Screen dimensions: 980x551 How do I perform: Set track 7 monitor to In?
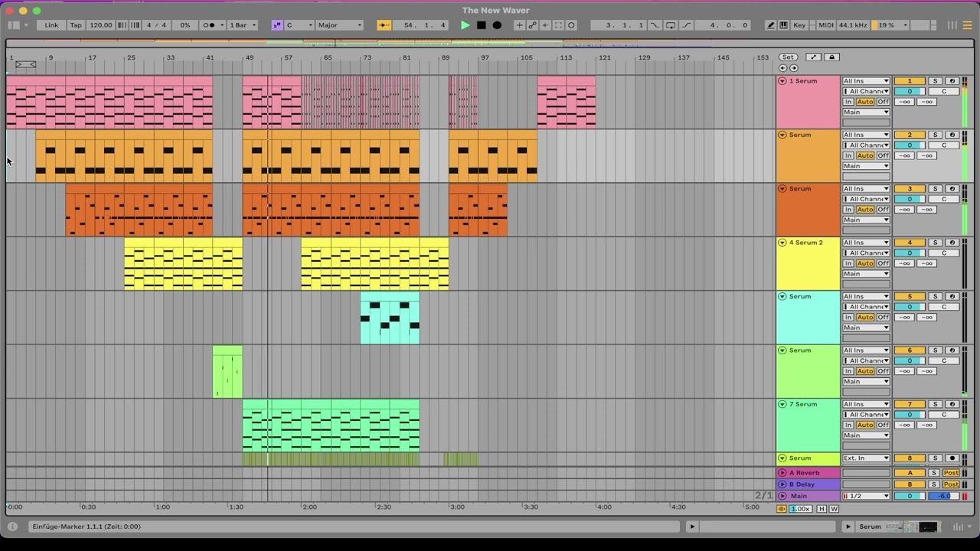[848, 425]
